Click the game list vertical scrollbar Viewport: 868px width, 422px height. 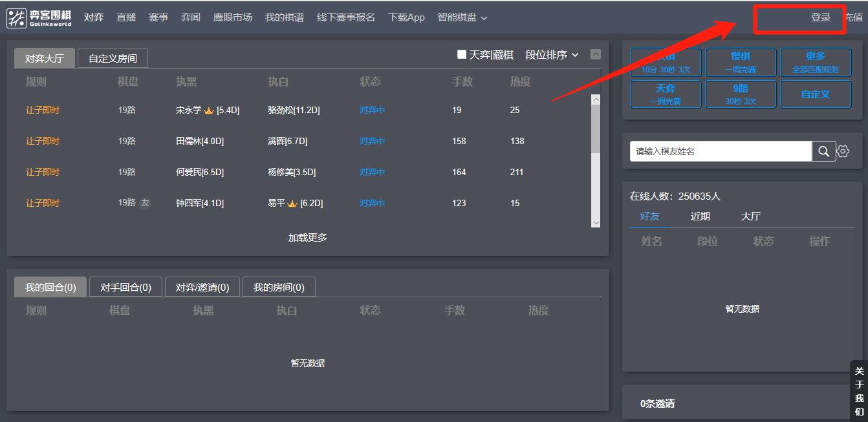596,129
